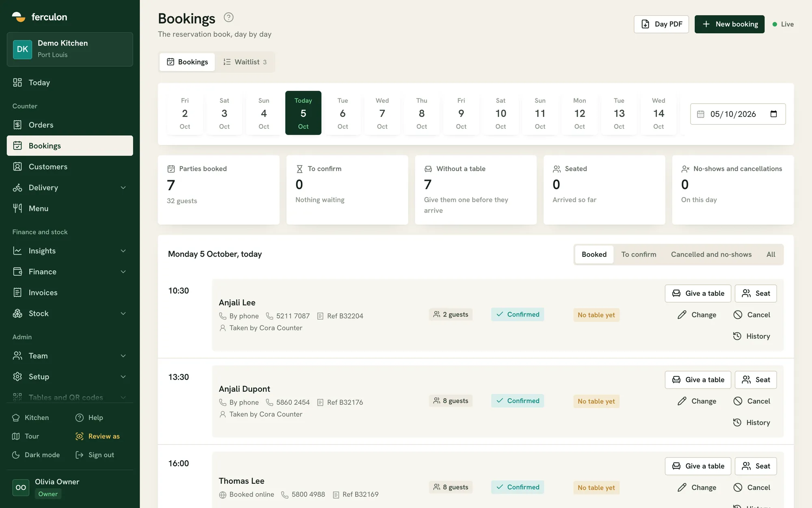Toggle Dark mode
The image size is (812, 508).
36,455
